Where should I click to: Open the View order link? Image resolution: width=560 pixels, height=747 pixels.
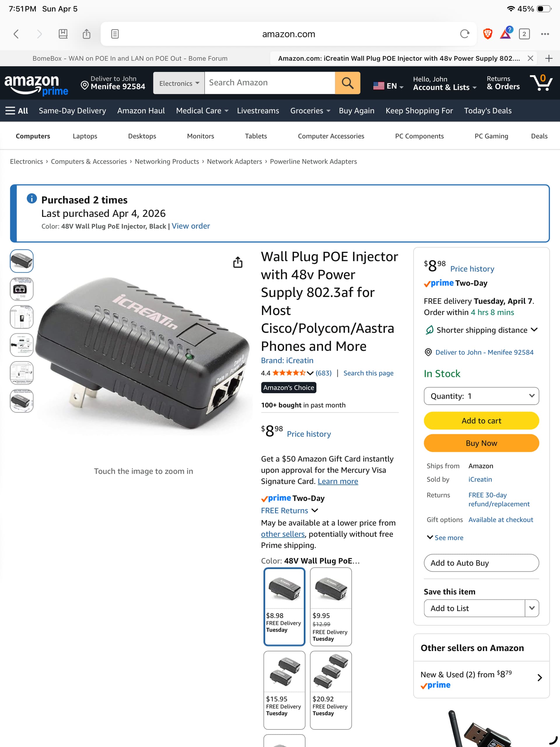tap(190, 226)
